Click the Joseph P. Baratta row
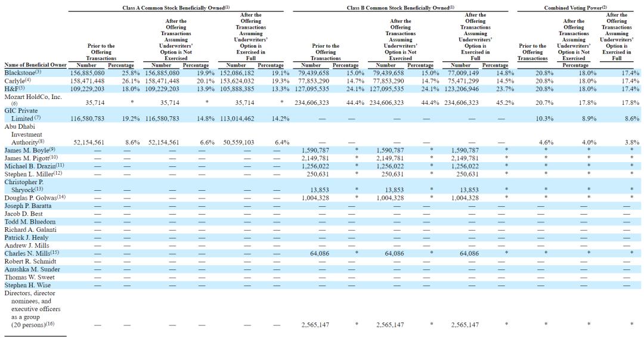The image size is (644, 338). pos(27,206)
